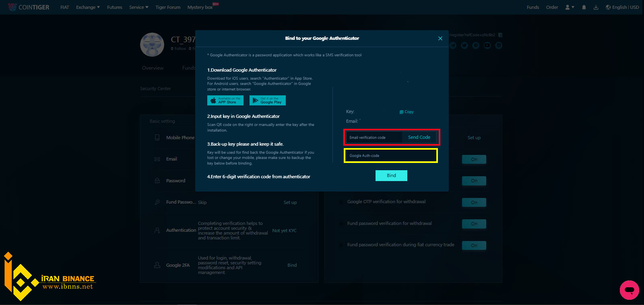Open the app download icon
The width and height of the screenshot is (644, 305).
tap(596, 7)
